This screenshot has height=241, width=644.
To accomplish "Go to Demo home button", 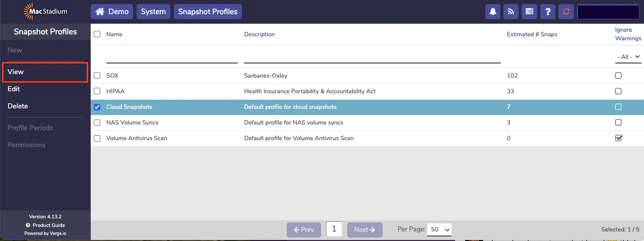I will [112, 12].
